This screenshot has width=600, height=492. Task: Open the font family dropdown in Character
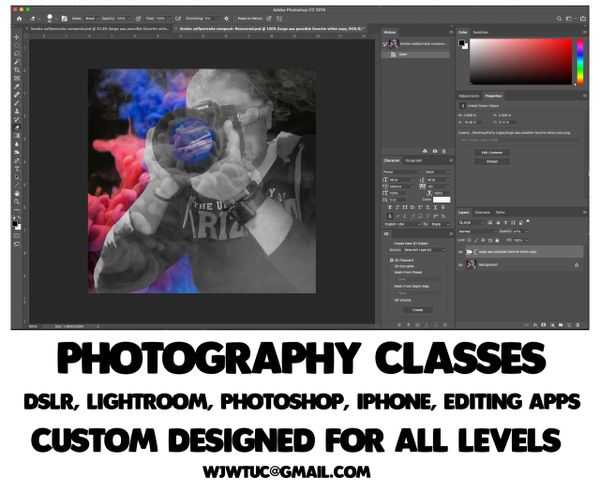(401, 172)
